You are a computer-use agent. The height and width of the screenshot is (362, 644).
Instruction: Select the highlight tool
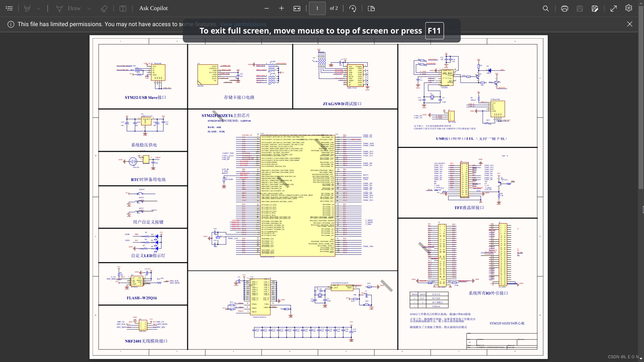coord(28,8)
